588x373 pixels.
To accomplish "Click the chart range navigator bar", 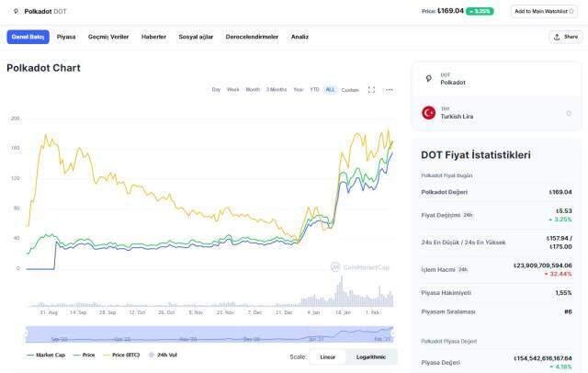I will [x=209, y=334].
